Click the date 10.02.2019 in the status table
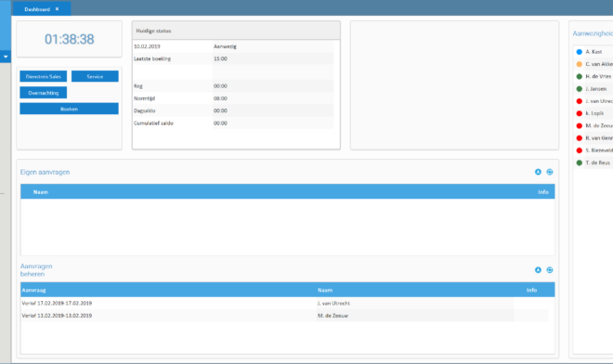This screenshot has height=364, width=613. [147, 46]
